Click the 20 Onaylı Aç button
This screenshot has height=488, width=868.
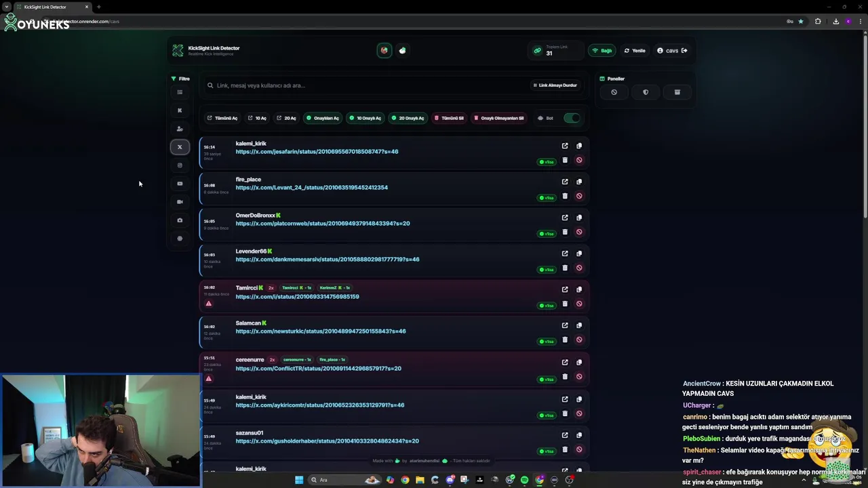(x=408, y=118)
